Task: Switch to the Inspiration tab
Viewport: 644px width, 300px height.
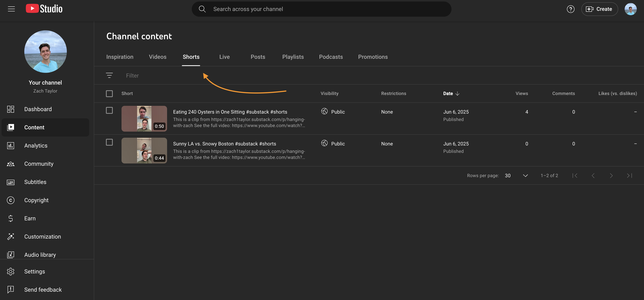Action: 120,57
